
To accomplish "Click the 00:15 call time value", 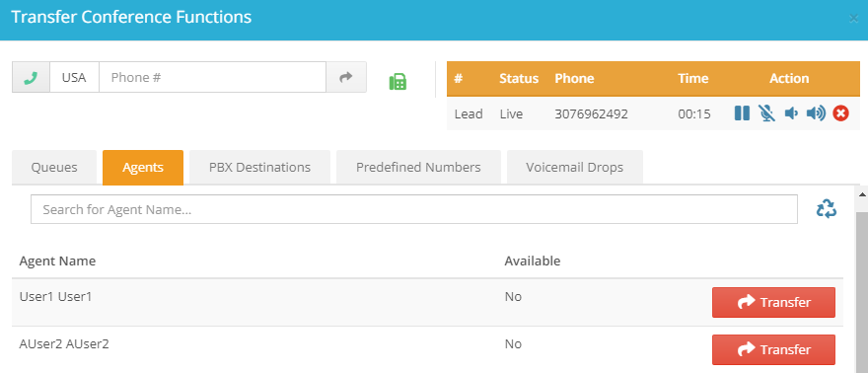I will 694,114.
